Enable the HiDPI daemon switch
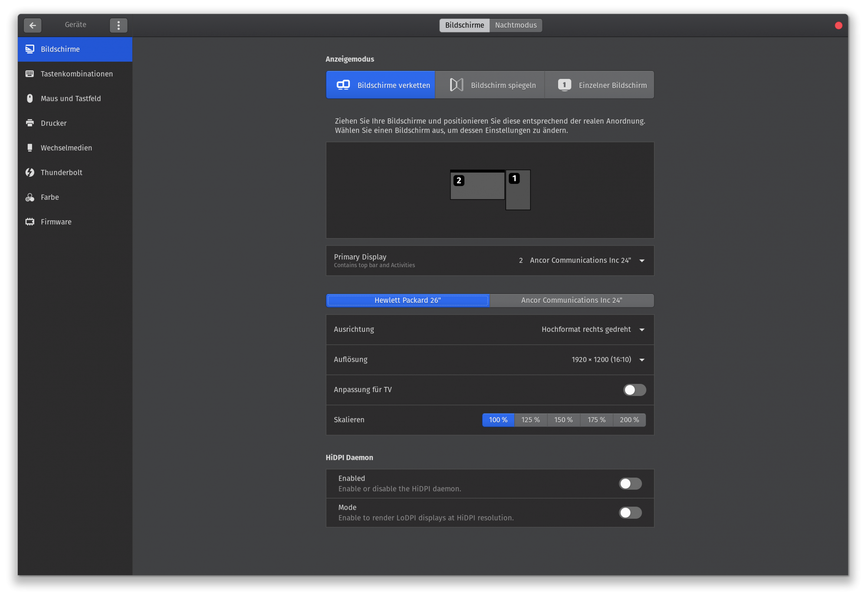This screenshot has width=868, height=599. point(630,484)
